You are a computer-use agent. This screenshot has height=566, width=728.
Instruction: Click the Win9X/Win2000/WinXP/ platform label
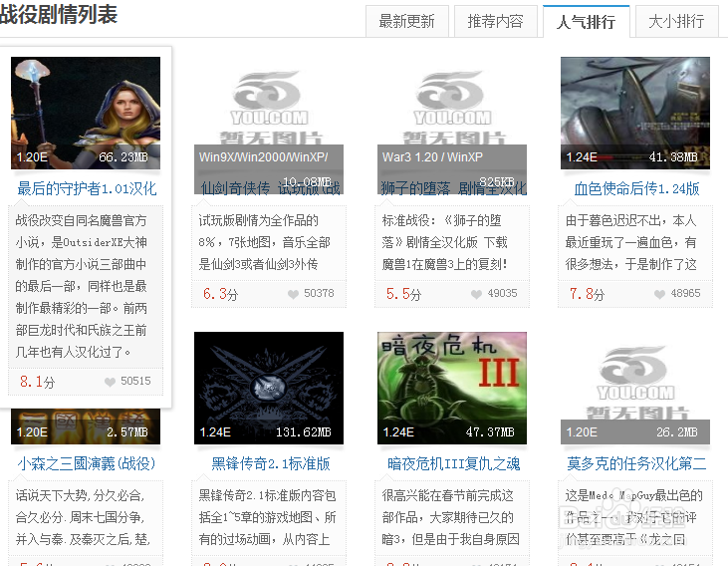264,157
